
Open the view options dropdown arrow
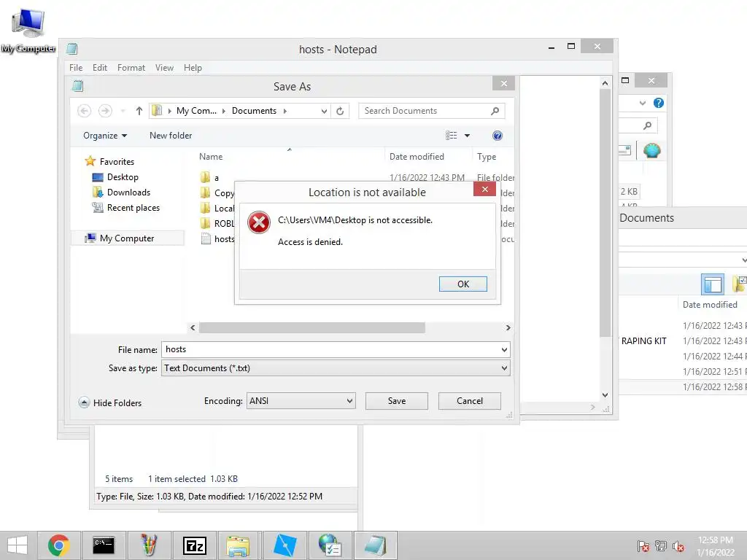pos(467,136)
